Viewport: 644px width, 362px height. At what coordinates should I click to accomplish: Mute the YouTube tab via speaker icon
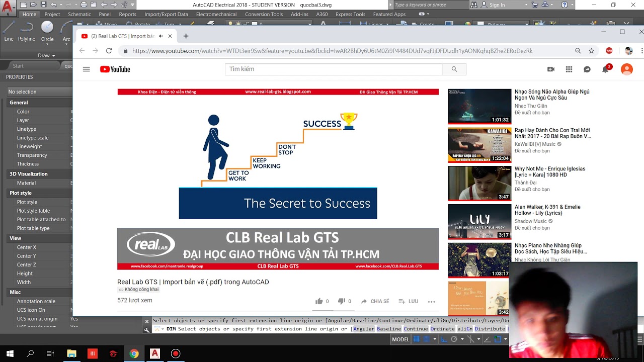pos(161,36)
